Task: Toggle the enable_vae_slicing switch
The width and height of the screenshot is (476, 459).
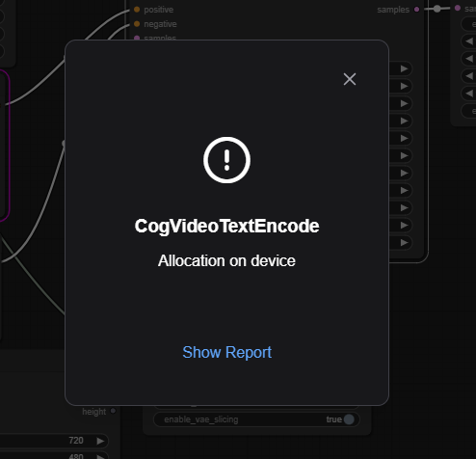Action: (x=349, y=419)
